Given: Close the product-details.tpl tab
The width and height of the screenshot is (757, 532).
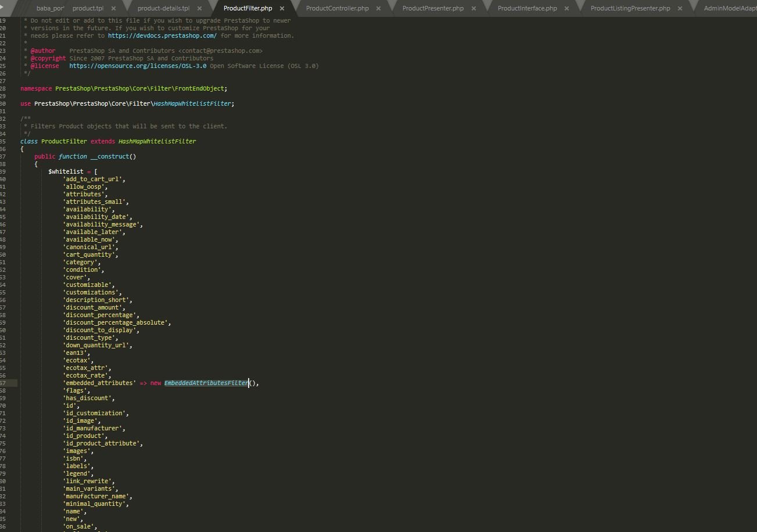Looking at the screenshot, I should pyautogui.click(x=199, y=9).
